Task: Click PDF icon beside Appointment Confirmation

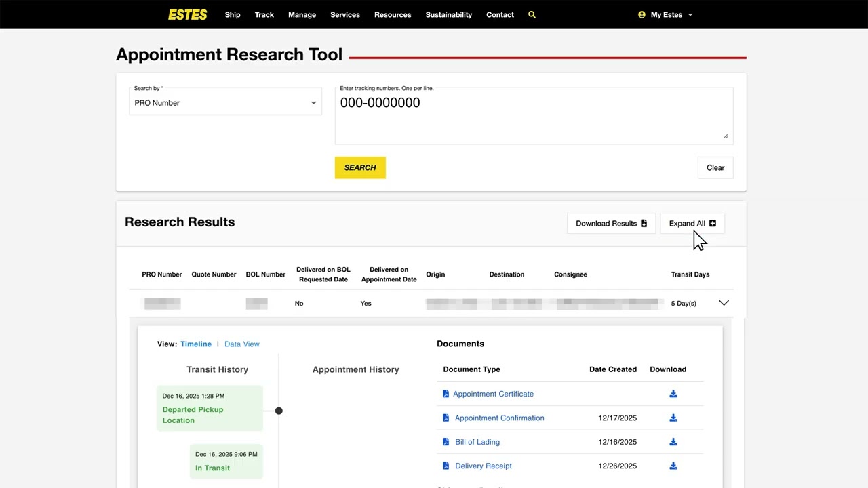Action: click(x=446, y=418)
